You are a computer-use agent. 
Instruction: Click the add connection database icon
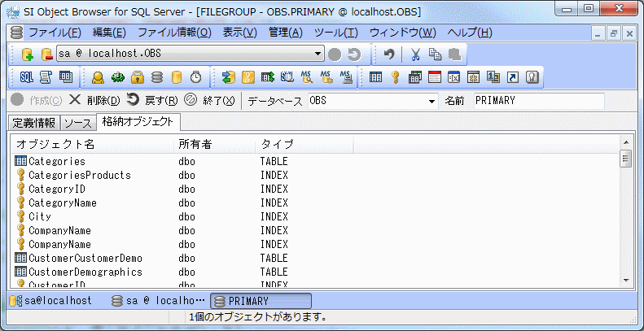(27, 54)
